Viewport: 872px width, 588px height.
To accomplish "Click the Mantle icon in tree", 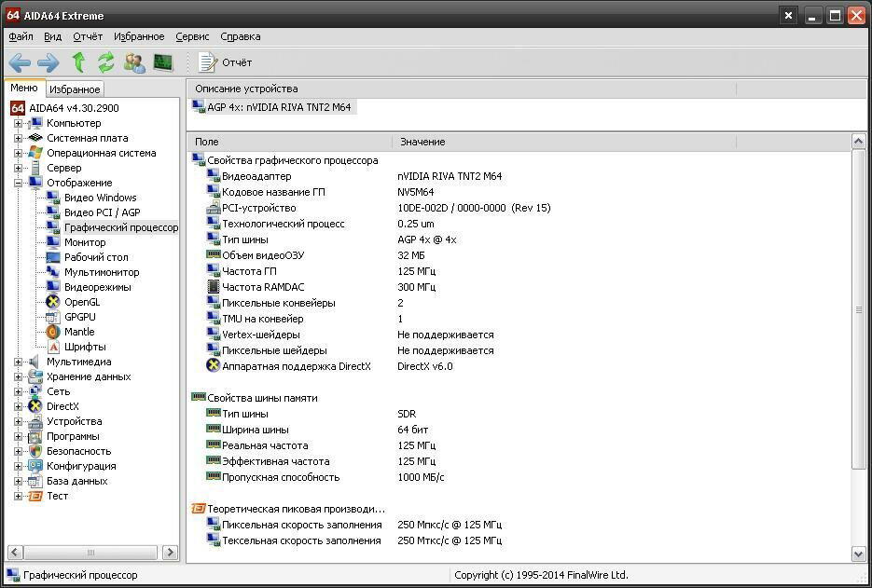I will [x=53, y=333].
